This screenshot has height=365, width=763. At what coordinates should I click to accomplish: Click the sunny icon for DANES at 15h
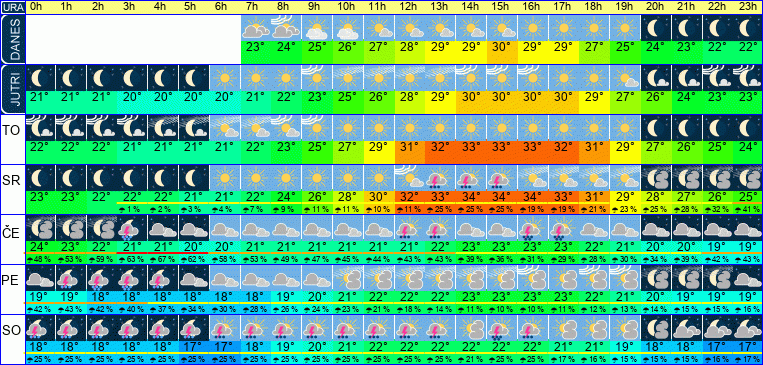click(x=502, y=28)
